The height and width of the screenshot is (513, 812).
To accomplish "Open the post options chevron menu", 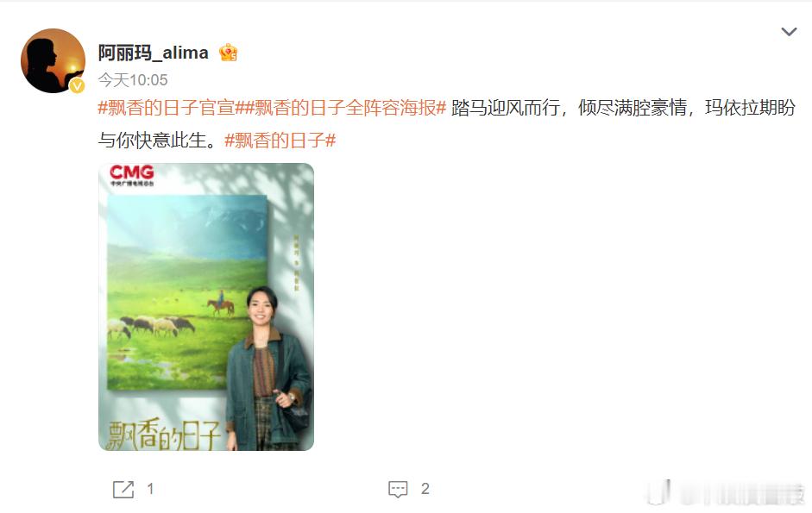I will click(x=789, y=32).
